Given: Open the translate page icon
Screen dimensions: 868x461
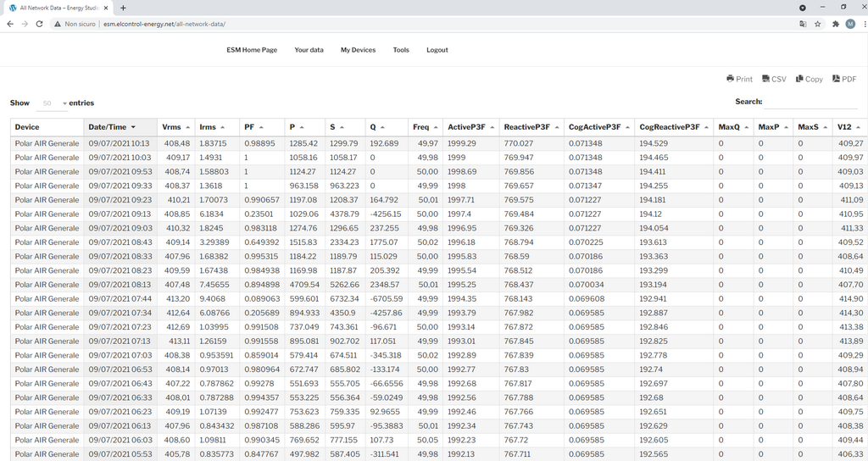Looking at the screenshot, I should (802, 24).
